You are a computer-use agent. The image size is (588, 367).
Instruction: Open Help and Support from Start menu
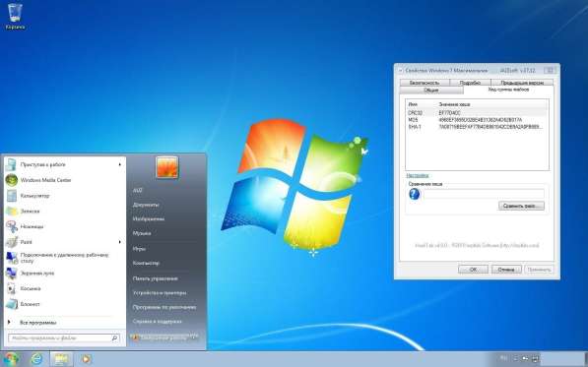point(158,322)
